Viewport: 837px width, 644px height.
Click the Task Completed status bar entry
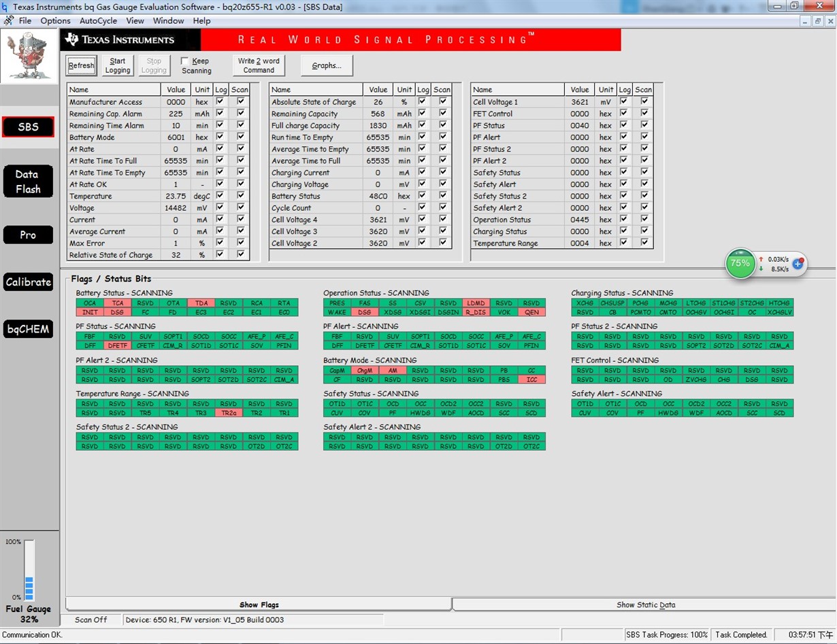click(x=741, y=635)
